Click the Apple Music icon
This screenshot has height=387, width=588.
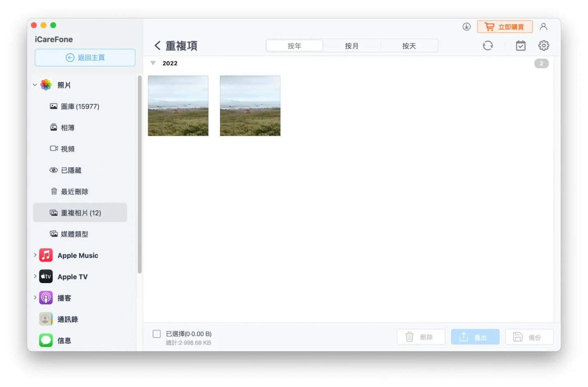point(46,255)
